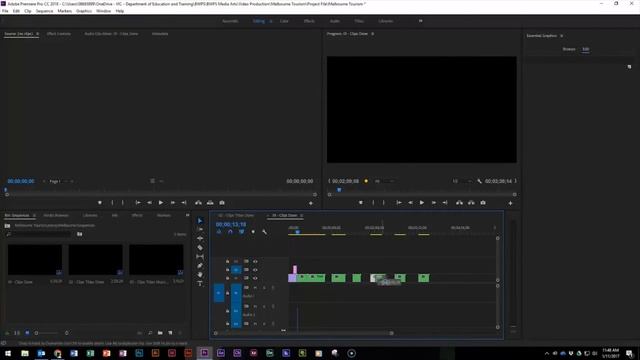Select the Pen tool
640x360 pixels.
(200, 266)
